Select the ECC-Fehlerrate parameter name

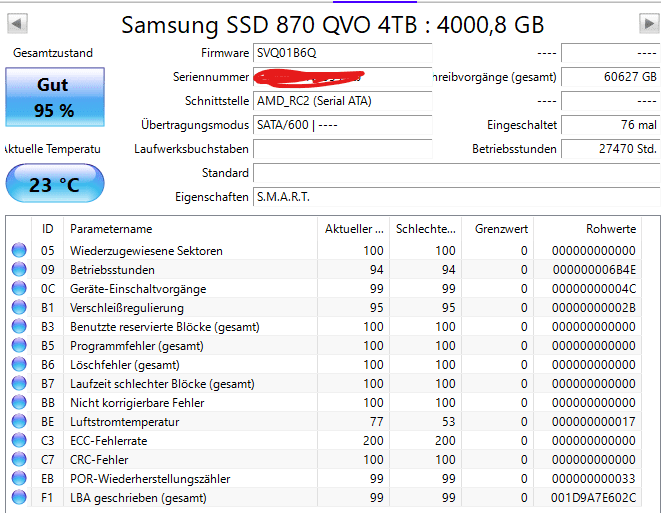[x=109, y=440]
